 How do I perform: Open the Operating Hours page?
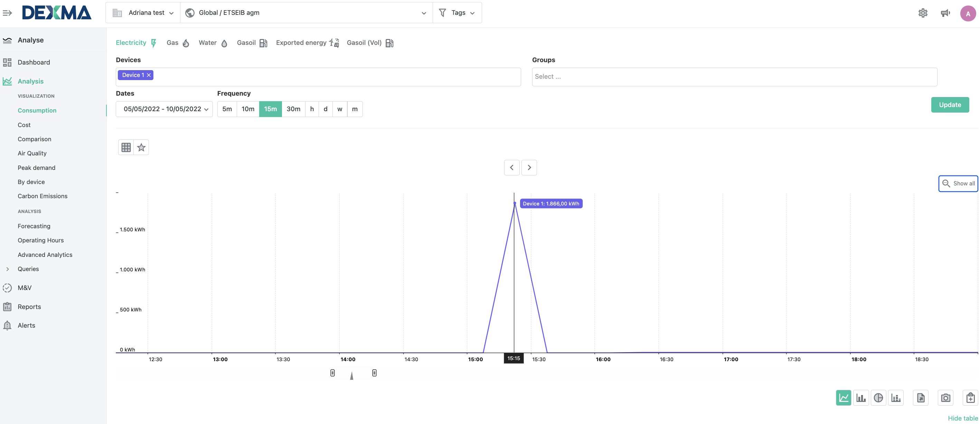(40, 240)
